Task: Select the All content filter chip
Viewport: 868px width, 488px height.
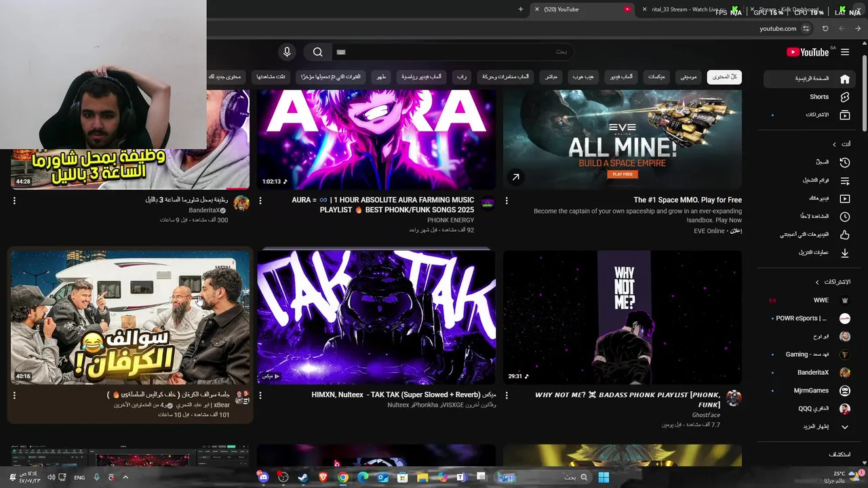Action: [x=724, y=77]
